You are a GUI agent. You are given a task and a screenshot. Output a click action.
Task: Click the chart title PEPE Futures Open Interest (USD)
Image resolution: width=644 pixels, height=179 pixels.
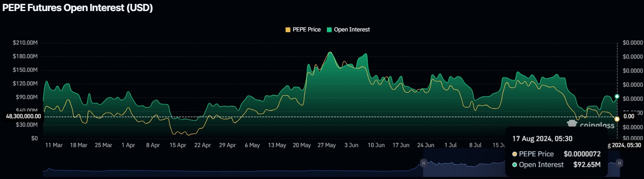pos(77,9)
